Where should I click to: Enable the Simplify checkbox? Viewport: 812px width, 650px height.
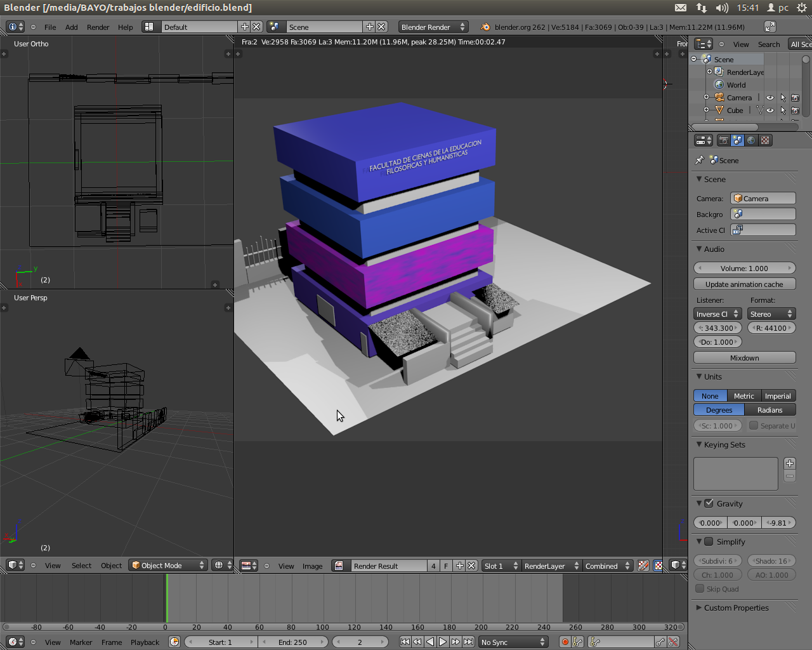click(x=709, y=541)
